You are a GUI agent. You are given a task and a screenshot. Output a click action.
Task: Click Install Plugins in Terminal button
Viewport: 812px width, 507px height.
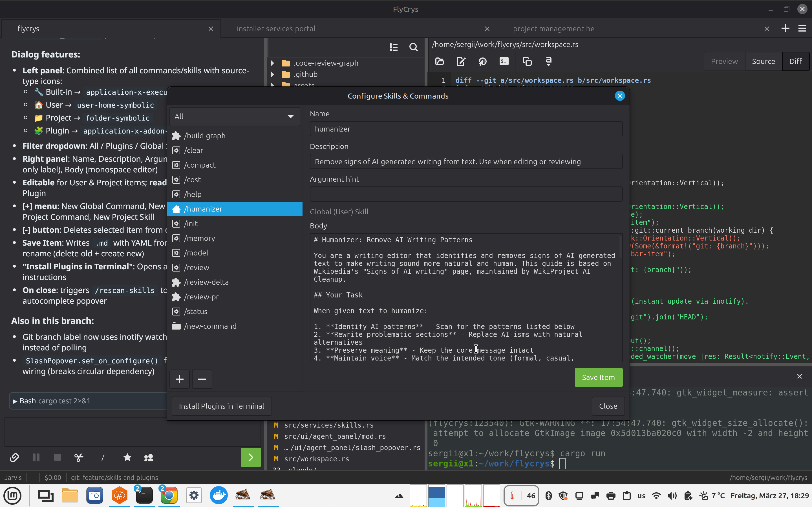click(x=221, y=406)
